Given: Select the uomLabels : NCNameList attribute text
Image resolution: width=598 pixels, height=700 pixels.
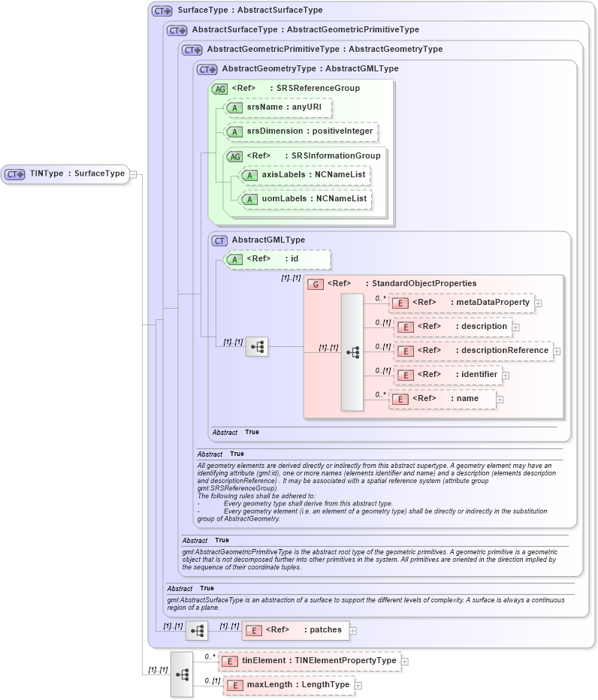Looking at the screenshot, I should (x=315, y=199).
